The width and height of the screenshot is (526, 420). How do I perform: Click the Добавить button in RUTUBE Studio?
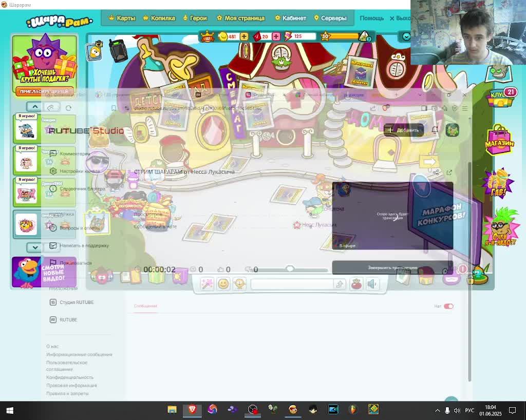(404, 130)
